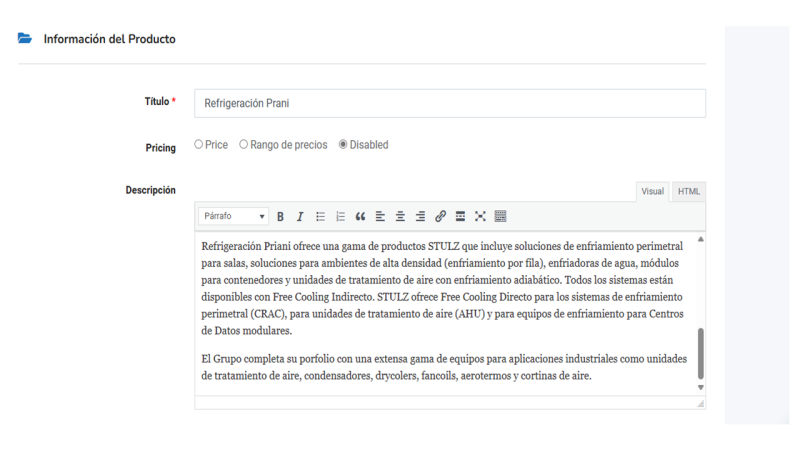Toggle bold formatting in editor toolbar
This screenshot has width=800, height=450.
281,216
